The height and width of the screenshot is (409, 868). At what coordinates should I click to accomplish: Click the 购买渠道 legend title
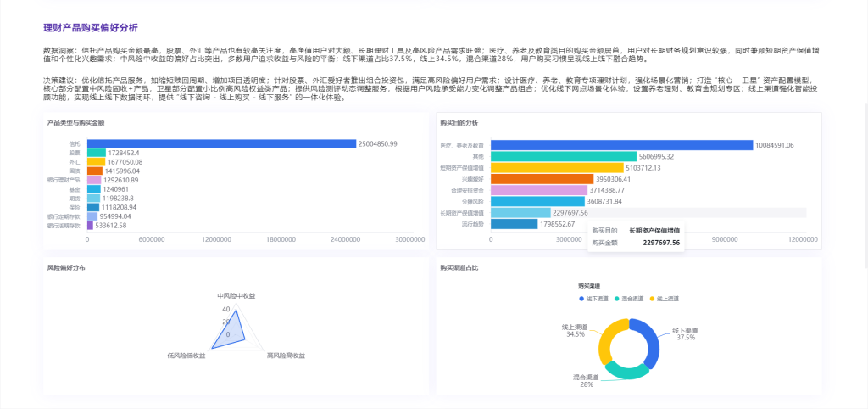coord(591,286)
